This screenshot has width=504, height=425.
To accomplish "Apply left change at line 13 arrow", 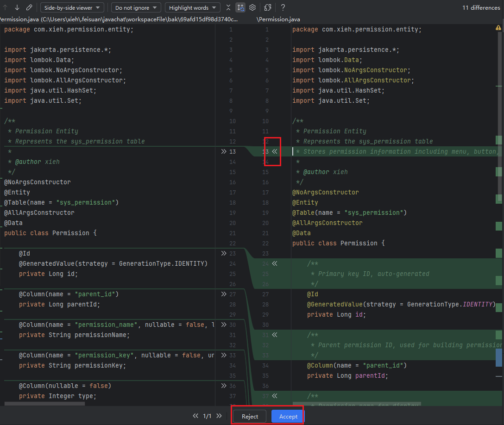I will tap(224, 151).
